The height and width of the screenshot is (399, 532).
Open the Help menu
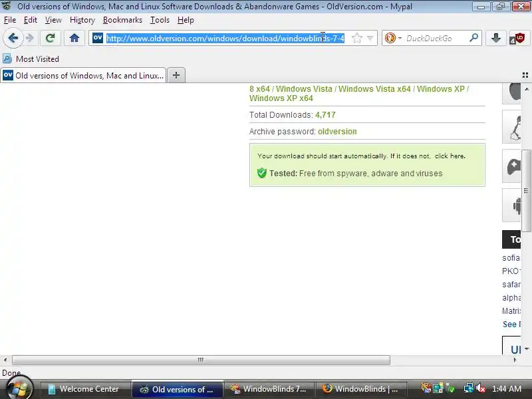point(186,20)
